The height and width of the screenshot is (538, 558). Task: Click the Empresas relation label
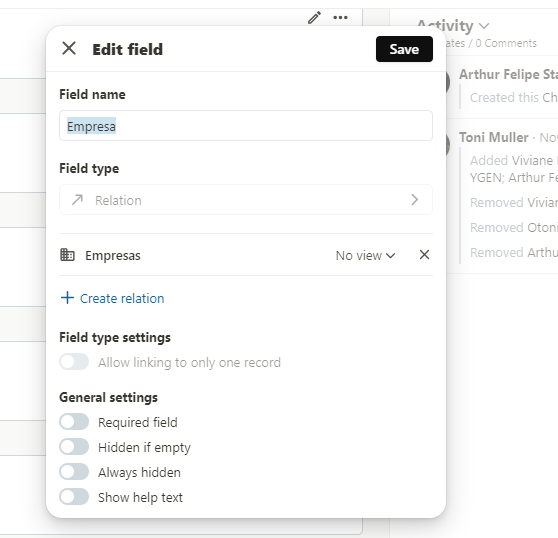point(113,255)
